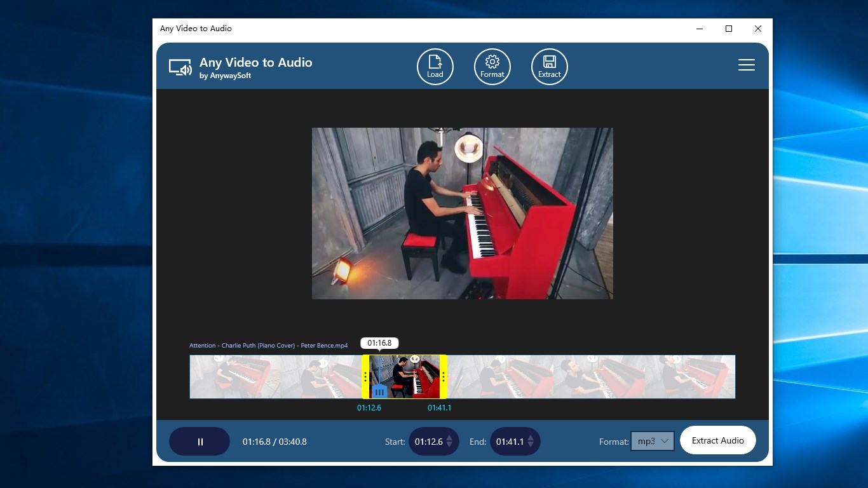This screenshot has height=488, width=868.
Task: Click the Extract save icon in the header
Action: (549, 66)
